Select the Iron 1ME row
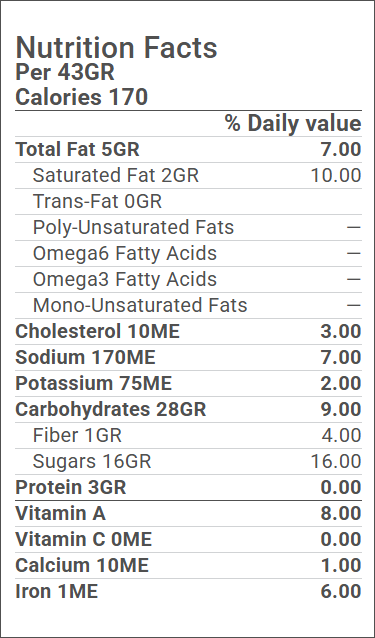375x638 pixels. 188,592
